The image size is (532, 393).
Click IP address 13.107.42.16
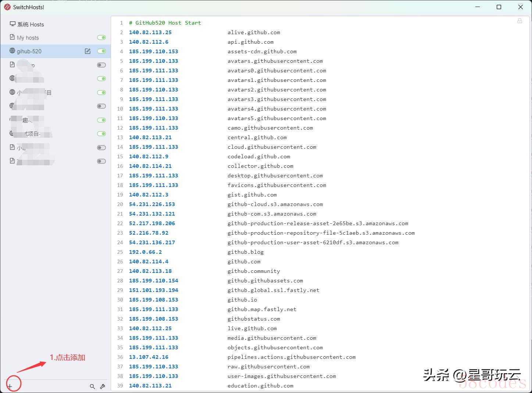coord(149,357)
